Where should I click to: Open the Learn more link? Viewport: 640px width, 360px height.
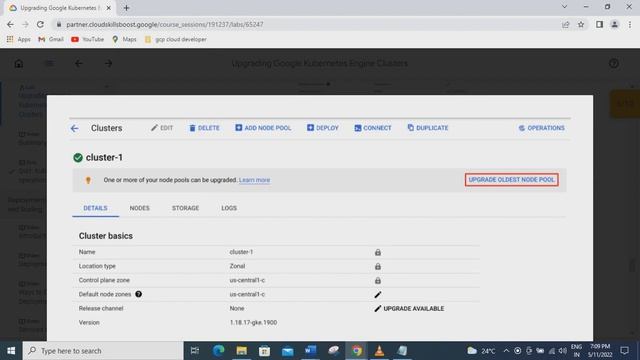click(254, 180)
